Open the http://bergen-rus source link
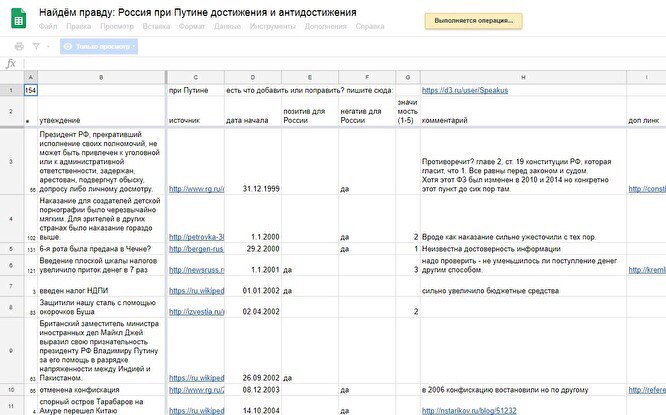Screen dimensions: 666x415 click(196, 248)
